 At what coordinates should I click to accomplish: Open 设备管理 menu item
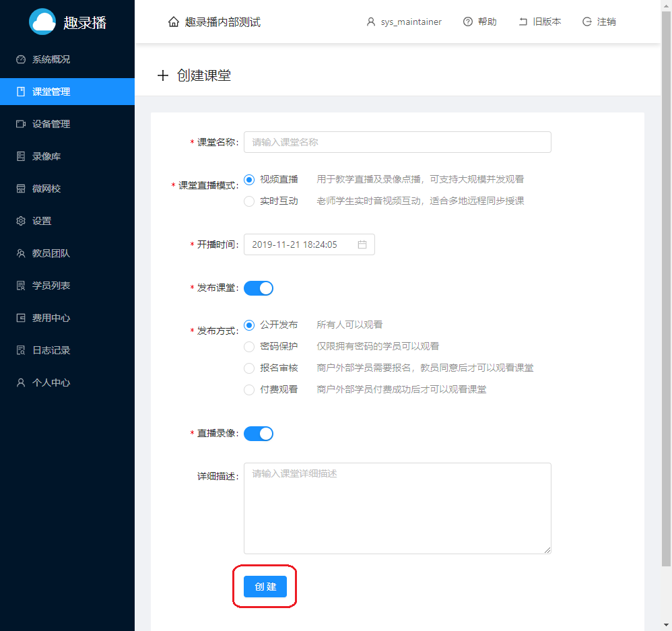click(x=67, y=124)
